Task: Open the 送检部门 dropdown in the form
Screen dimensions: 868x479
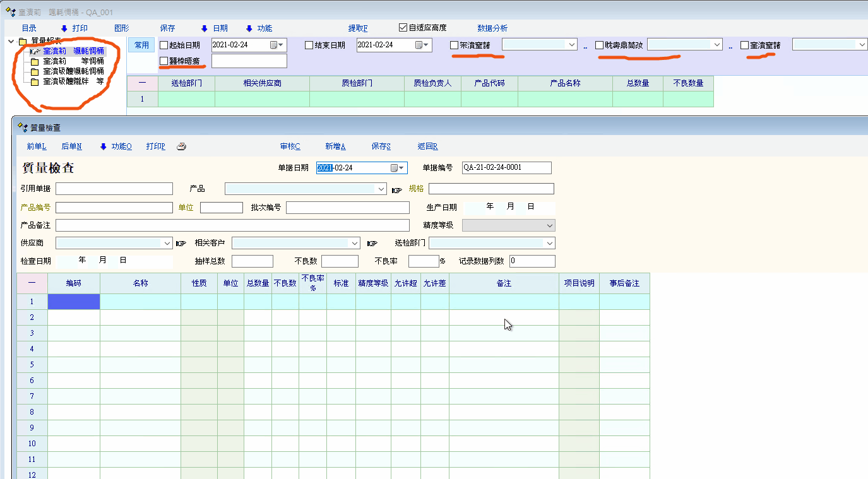Action: coord(550,244)
